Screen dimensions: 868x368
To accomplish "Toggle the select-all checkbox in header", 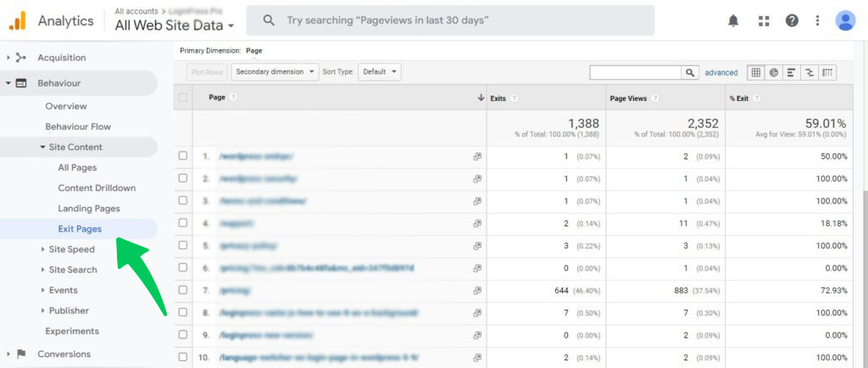I will click(183, 98).
